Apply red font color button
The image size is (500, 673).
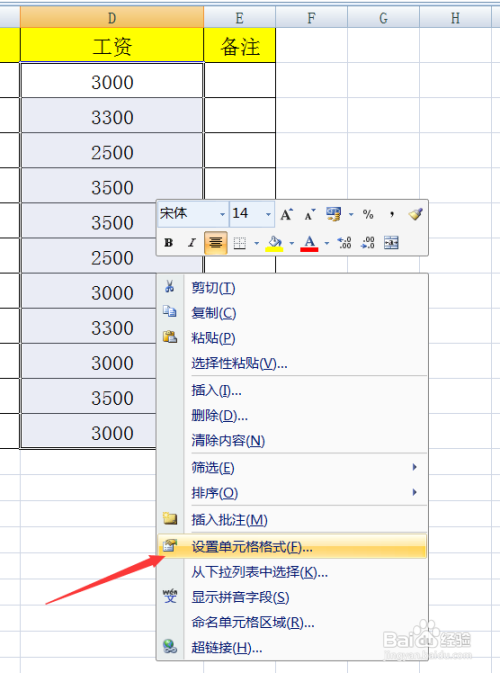pyautogui.click(x=309, y=243)
